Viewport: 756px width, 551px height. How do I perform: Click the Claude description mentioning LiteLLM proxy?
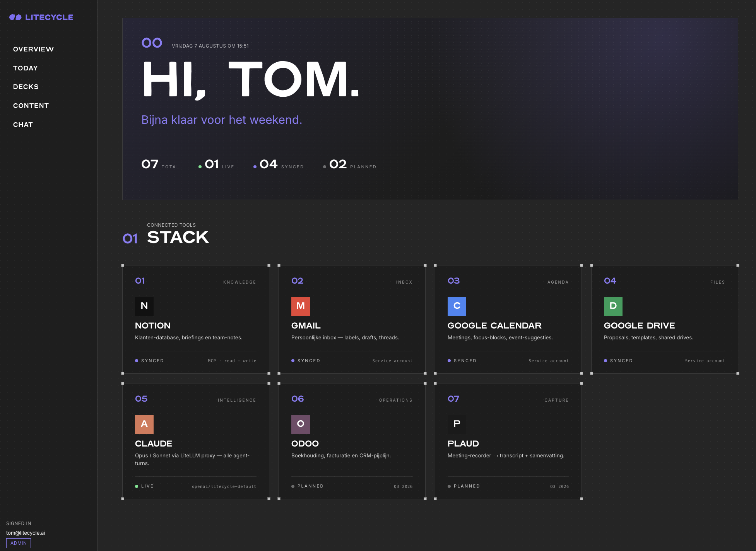click(x=192, y=459)
